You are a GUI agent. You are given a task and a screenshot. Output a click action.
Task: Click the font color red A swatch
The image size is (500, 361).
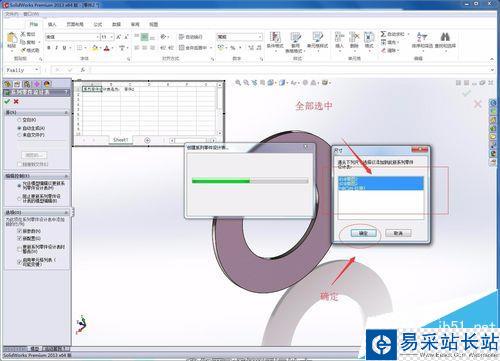coord(107,48)
